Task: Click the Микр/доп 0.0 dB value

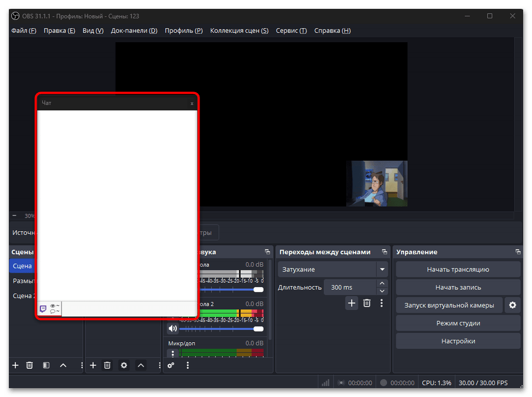Action: [254, 343]
